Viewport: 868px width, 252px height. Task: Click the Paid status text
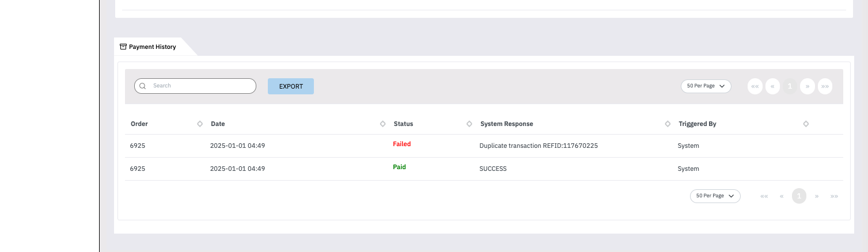(399, 167)
